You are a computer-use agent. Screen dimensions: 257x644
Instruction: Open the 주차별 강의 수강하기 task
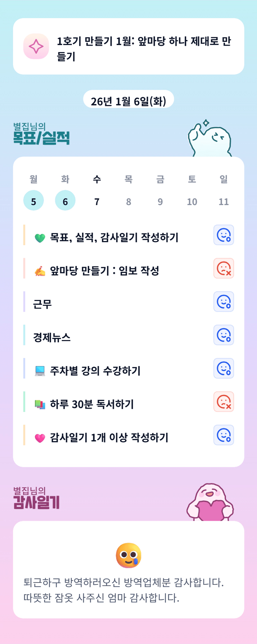95,371
